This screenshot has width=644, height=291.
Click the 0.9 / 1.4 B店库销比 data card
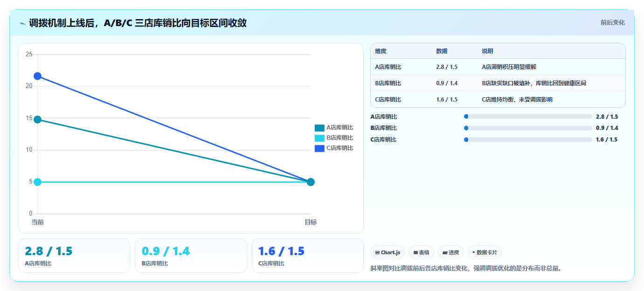coord(191,256)
